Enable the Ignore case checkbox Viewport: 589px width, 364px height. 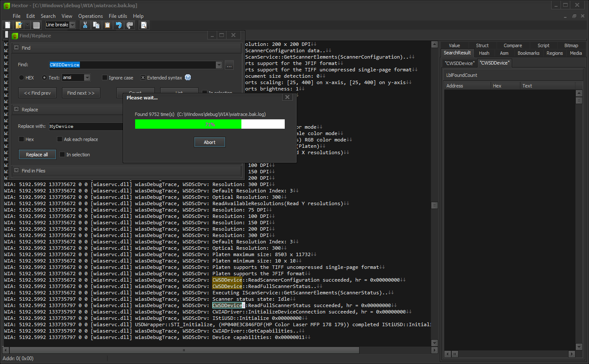coord(105,78)
